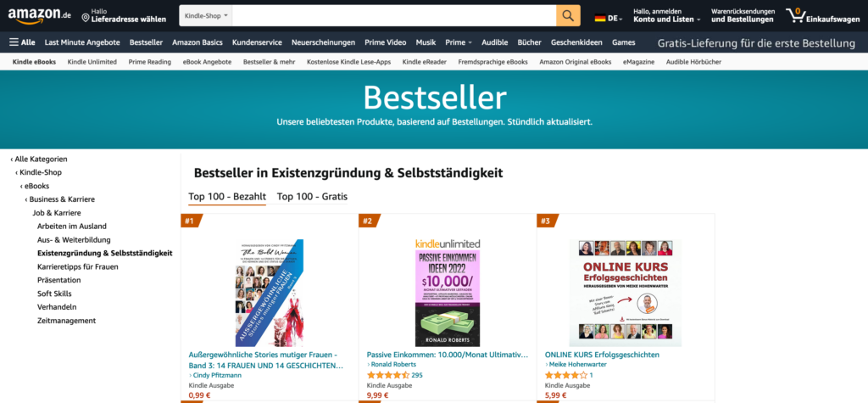Open the Kindle-Shop search category dropdown
The image size is (868, 403).
(206, 15)
